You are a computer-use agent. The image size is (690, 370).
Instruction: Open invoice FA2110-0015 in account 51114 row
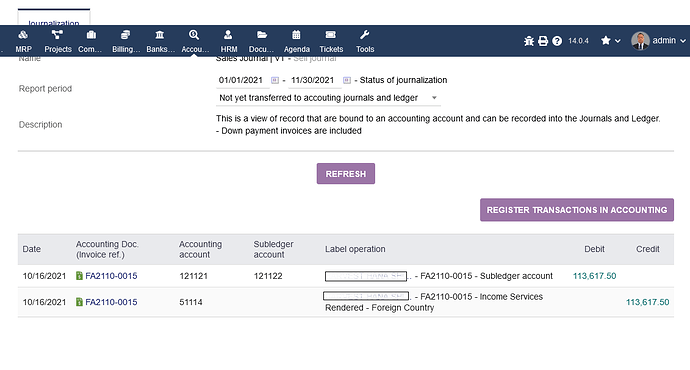[x=111, y=302]
